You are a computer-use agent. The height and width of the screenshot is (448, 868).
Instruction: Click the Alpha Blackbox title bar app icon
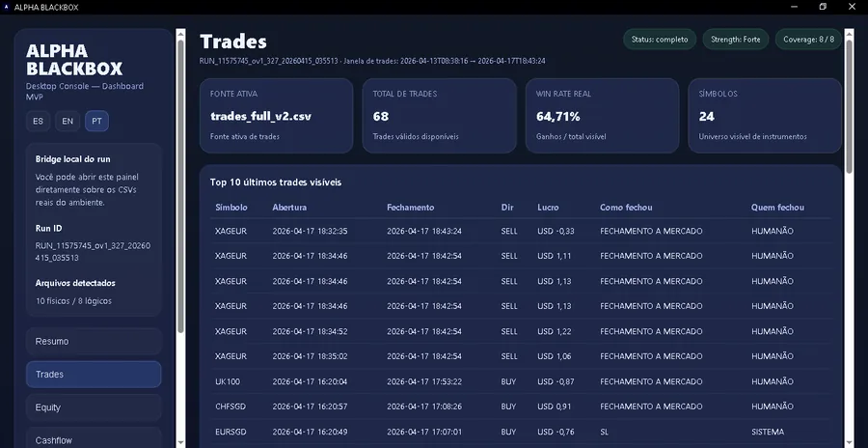[7, 7]
